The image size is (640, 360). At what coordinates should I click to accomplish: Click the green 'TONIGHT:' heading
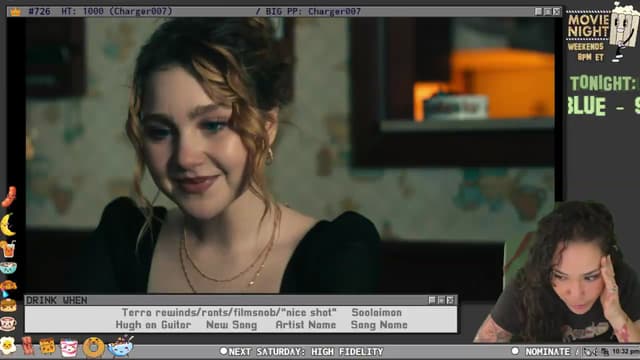tap(603, 84)
